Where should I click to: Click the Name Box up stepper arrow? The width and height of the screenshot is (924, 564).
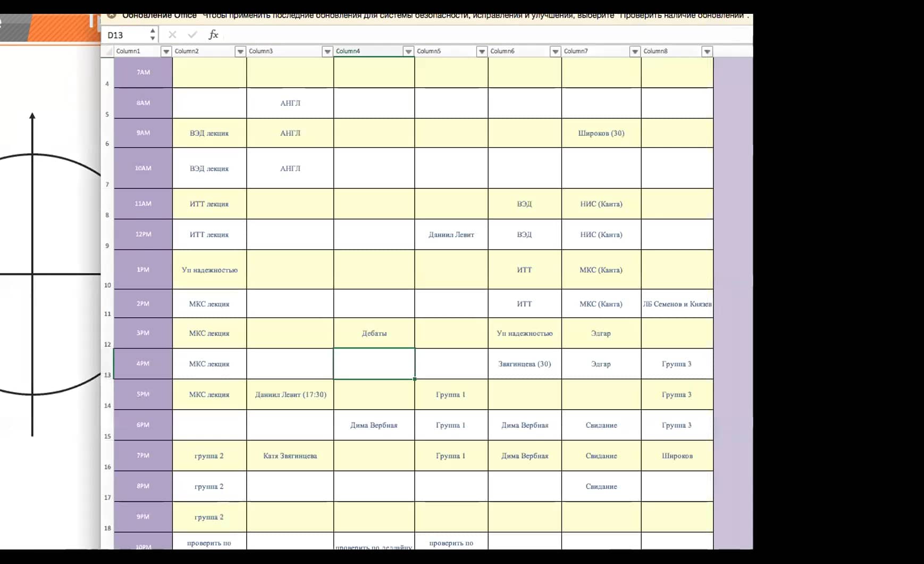click(152, 31)
